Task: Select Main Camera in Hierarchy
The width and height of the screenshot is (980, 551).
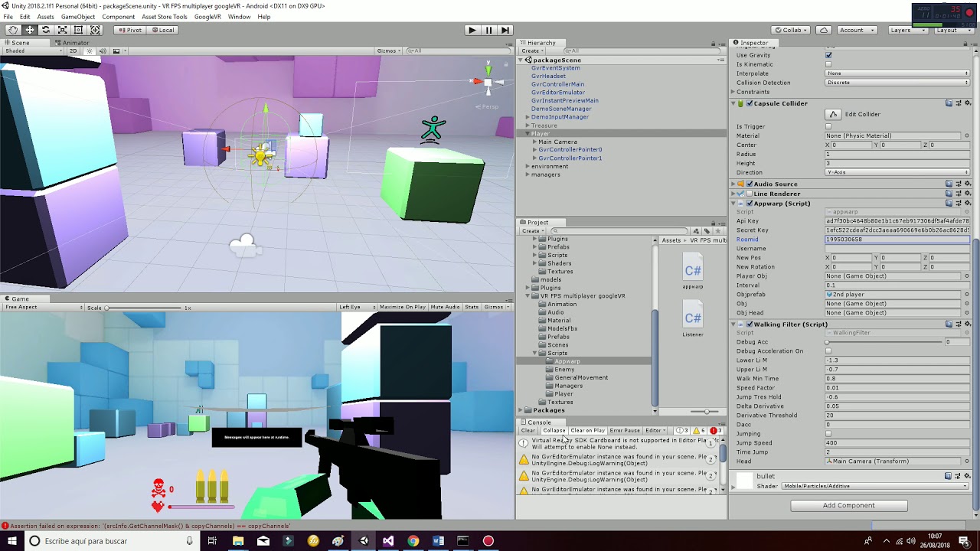Action: 557,142
